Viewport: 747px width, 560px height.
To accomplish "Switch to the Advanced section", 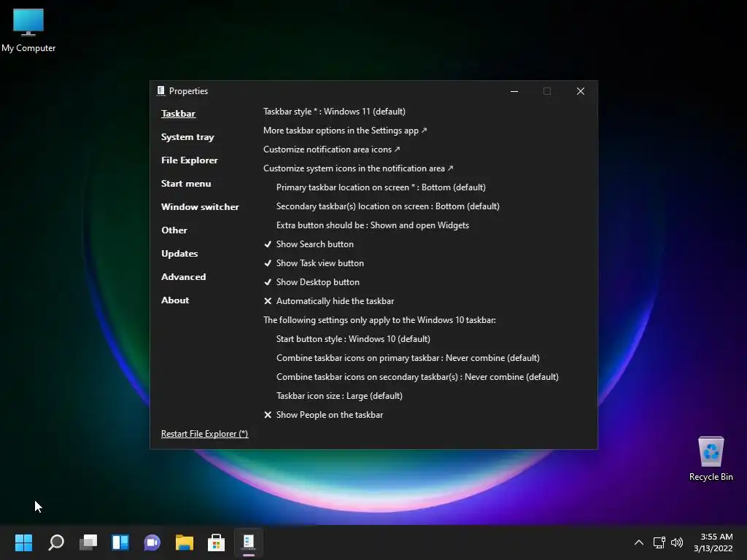I will click(x=183, y=277).
